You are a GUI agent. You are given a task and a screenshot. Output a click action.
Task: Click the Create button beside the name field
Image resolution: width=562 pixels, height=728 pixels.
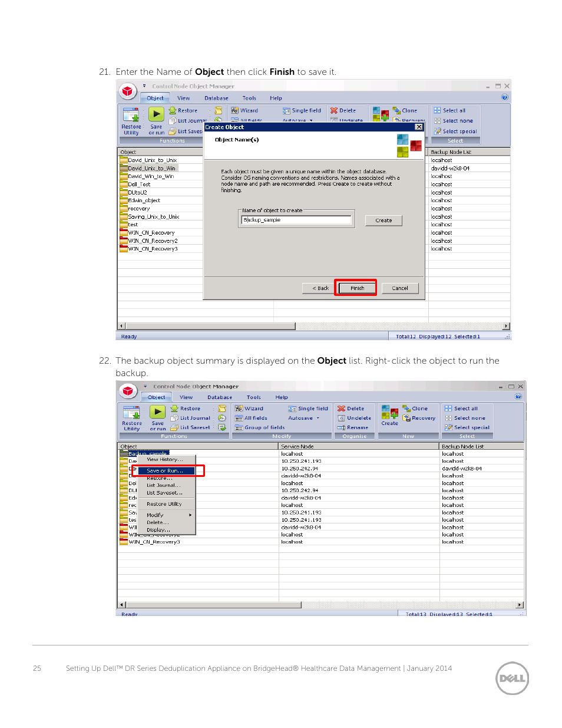(x=384, y=220)
